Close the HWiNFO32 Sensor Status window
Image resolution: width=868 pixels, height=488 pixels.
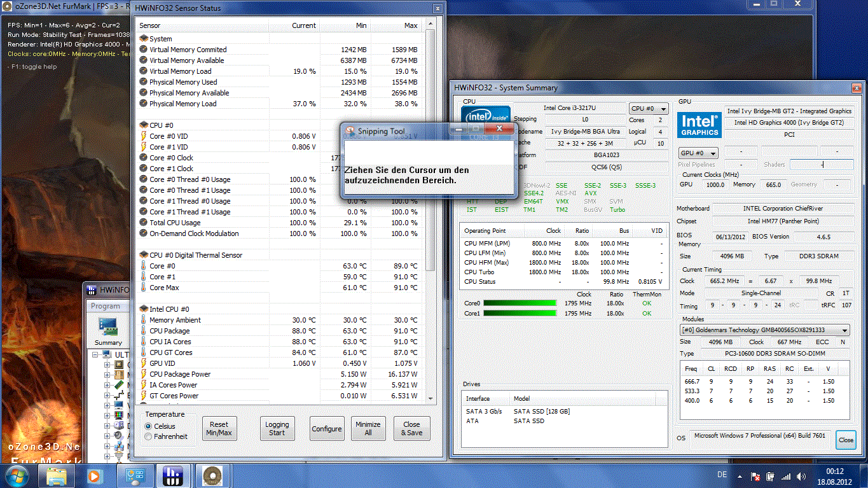coord(437,8)
